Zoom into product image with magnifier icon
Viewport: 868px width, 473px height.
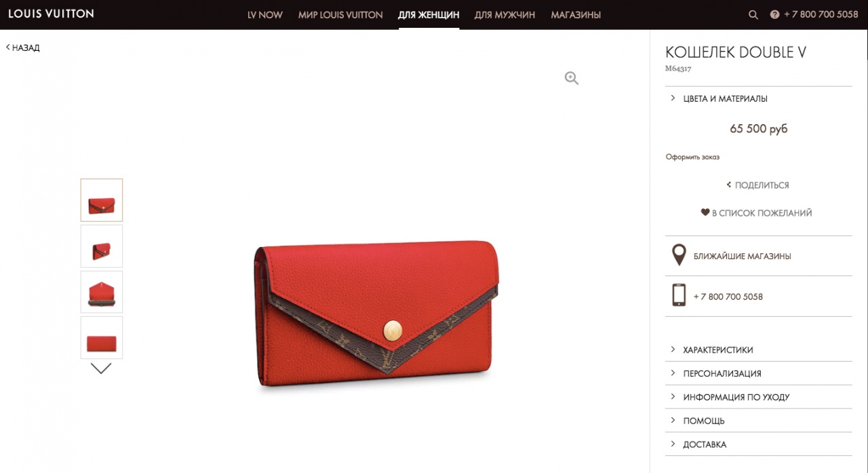[572, 79]
